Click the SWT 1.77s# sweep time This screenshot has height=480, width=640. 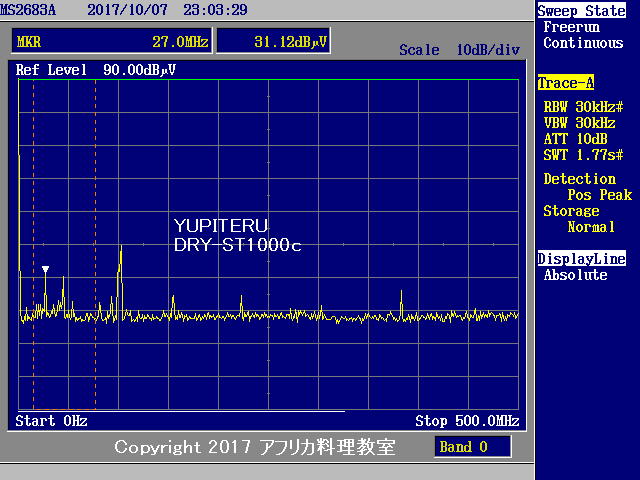pos(583,155)
